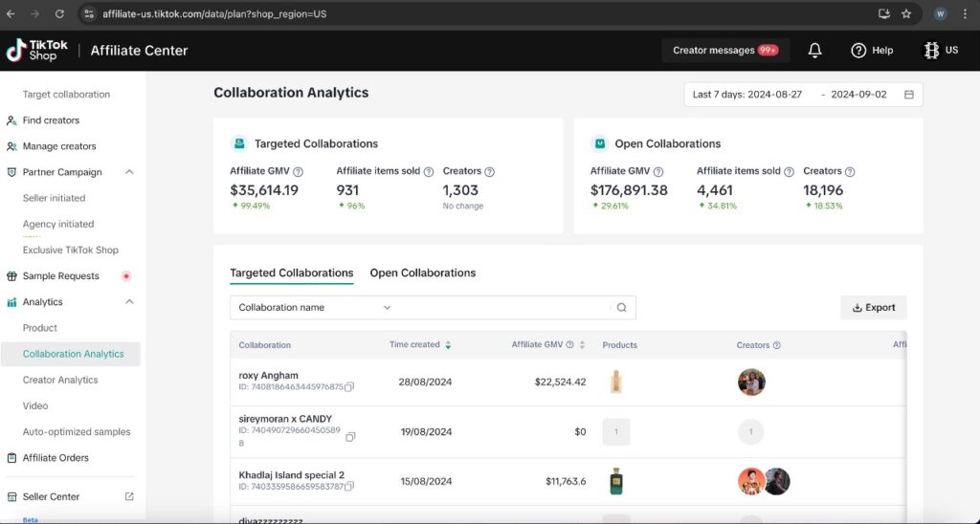Image resolution: width=980 pixels, height=524 pixels.
Task: Copy the roxy Angham collaboration ID
Action: [349, 386]
